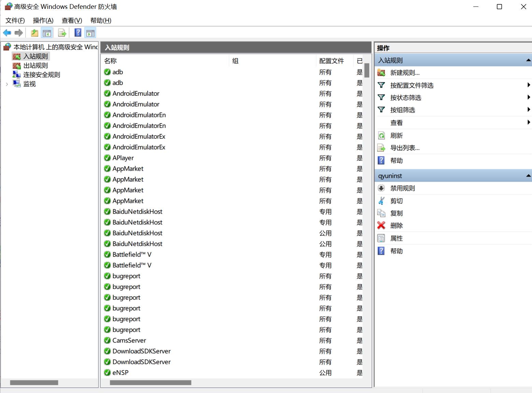Toggle the console tree pane toolbar icon
Image resolution: width=532 pixels, height=393 pixels.
[47, 33]
